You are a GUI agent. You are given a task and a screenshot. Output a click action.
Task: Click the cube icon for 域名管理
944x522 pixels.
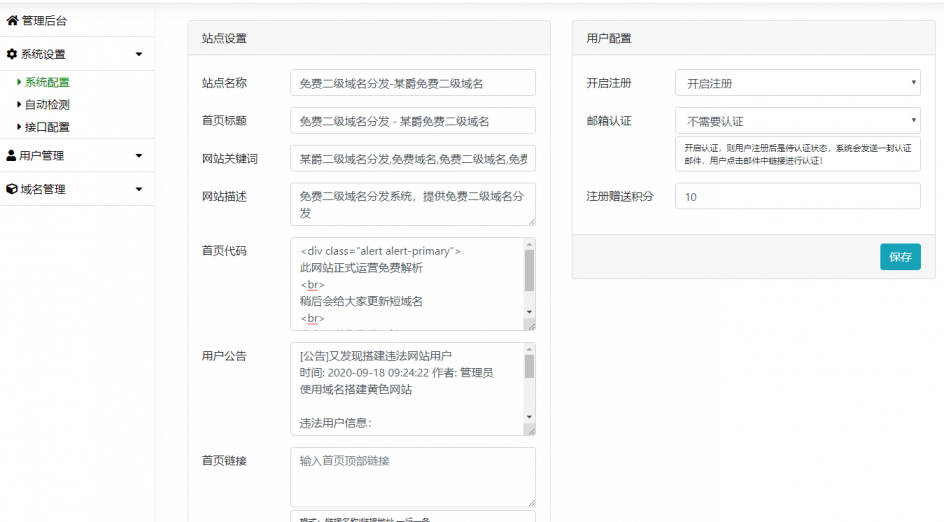click(x=11, y=189)
